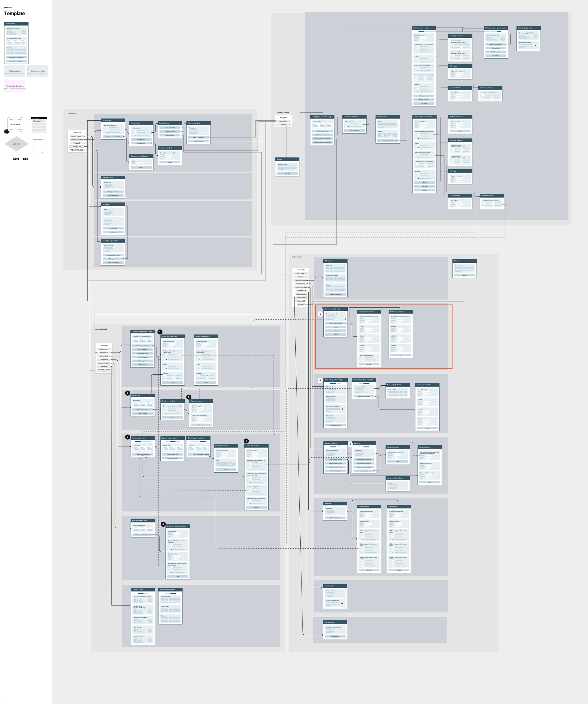Click Manage account in Control Tower navigation
This screenshot has height=704, width=588.
pyautogui.click(x=76, y=136)
